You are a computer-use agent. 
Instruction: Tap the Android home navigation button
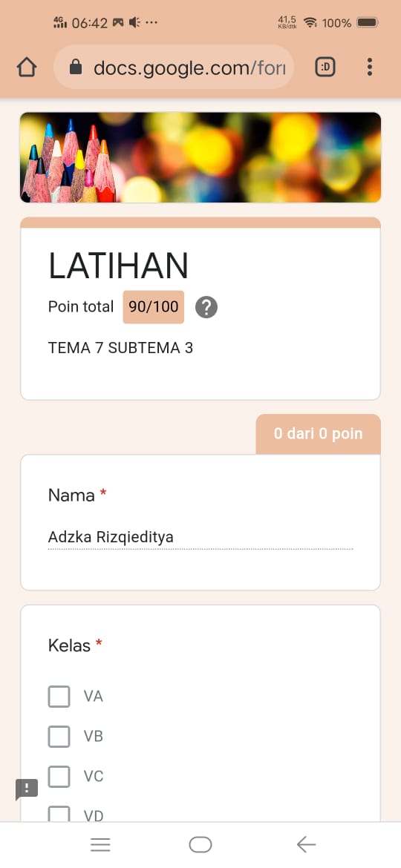click(200, 844)
